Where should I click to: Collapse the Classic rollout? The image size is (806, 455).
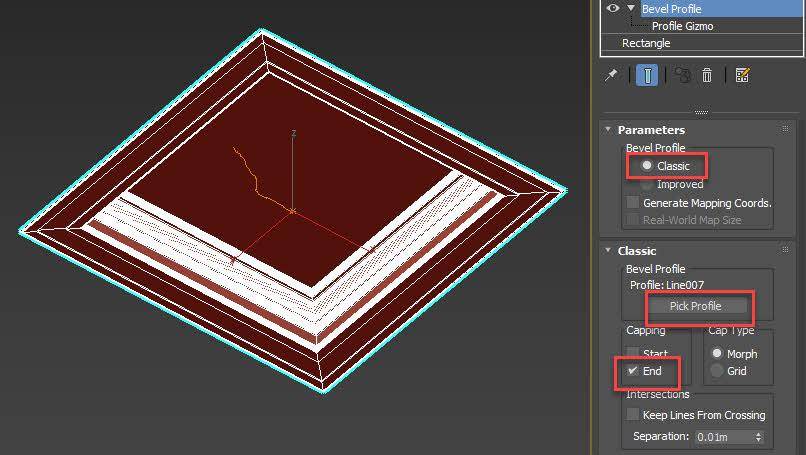tap(608, 251)
